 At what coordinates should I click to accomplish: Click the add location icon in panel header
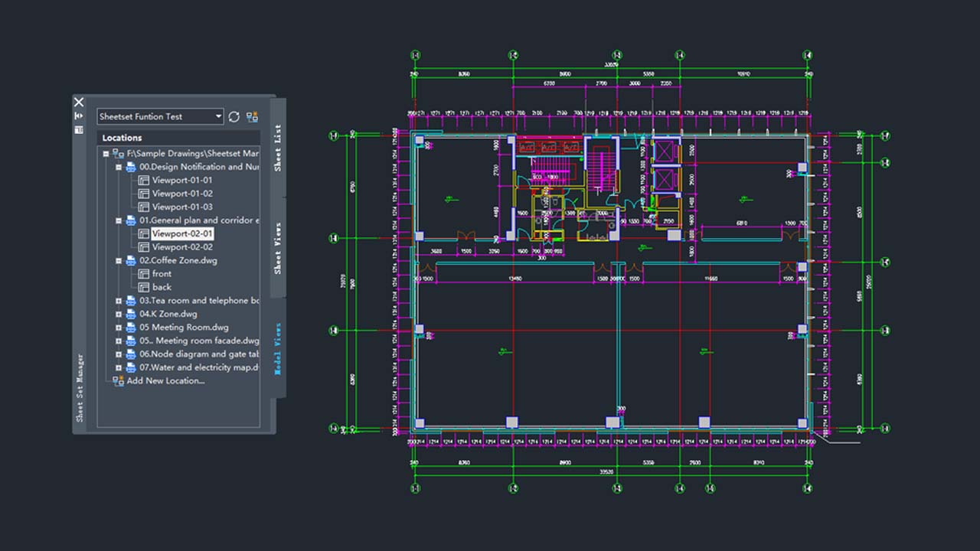(x=252, y=116)
